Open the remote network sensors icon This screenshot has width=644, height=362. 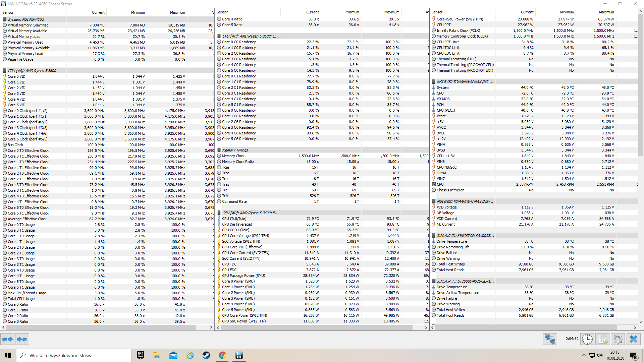click(550, 339)
